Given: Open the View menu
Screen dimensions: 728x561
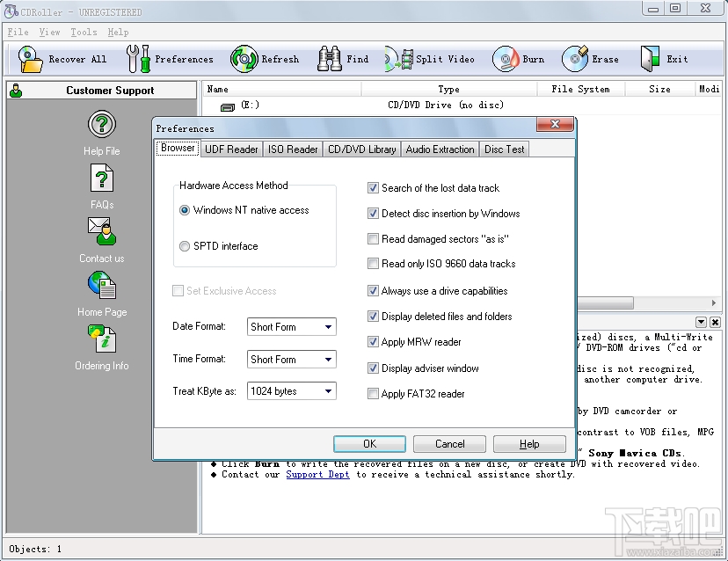Looking at the screenshot, I should click(x=49, y=32).
